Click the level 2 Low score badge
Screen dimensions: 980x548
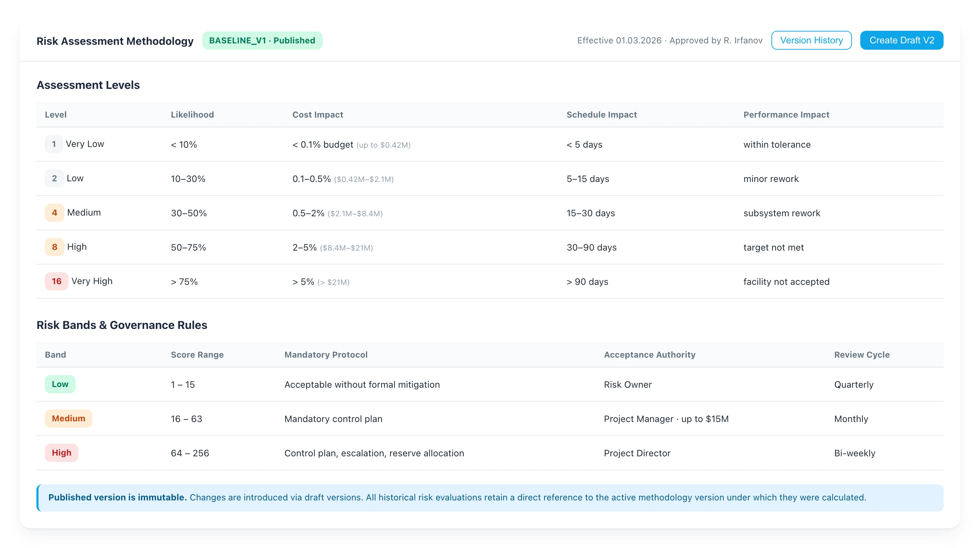54,178
